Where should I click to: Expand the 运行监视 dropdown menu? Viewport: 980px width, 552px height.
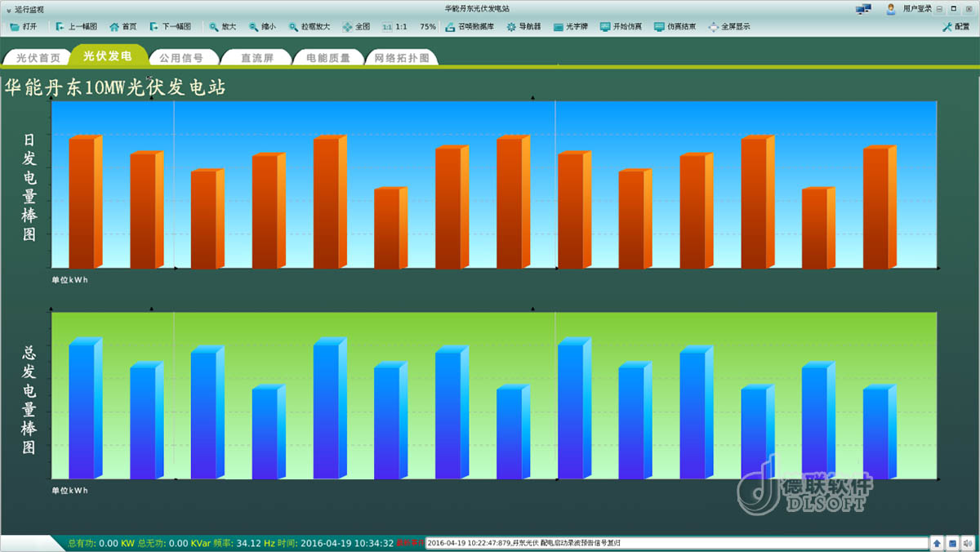pyautogui.click(x=24, y=8)
